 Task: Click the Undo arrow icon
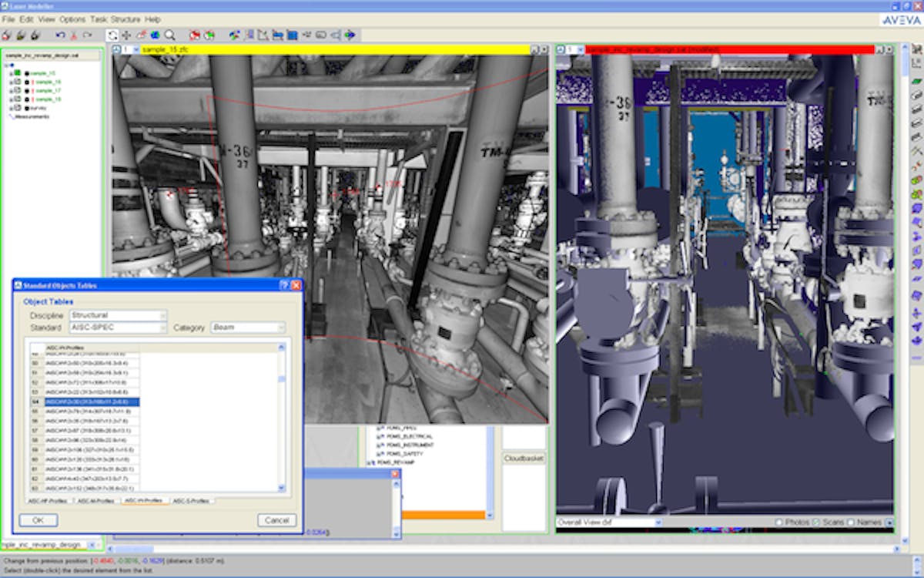tap(62, 35)
